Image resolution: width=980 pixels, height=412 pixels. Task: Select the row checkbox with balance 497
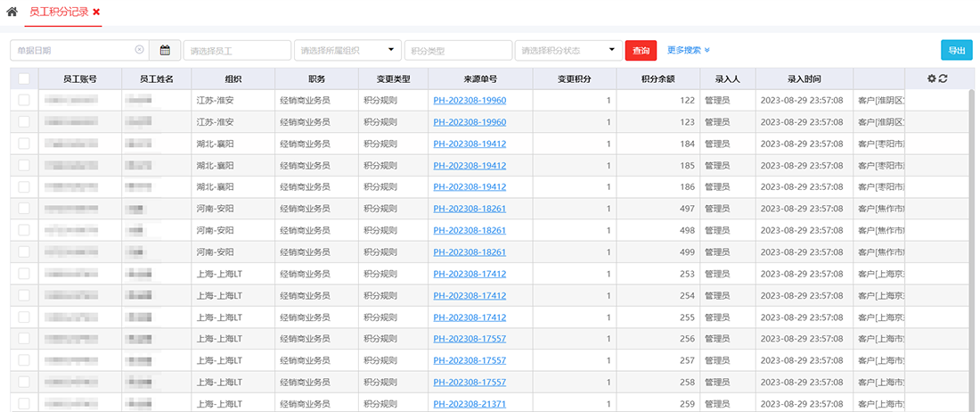pyautogui.click(x=24, y=209)
